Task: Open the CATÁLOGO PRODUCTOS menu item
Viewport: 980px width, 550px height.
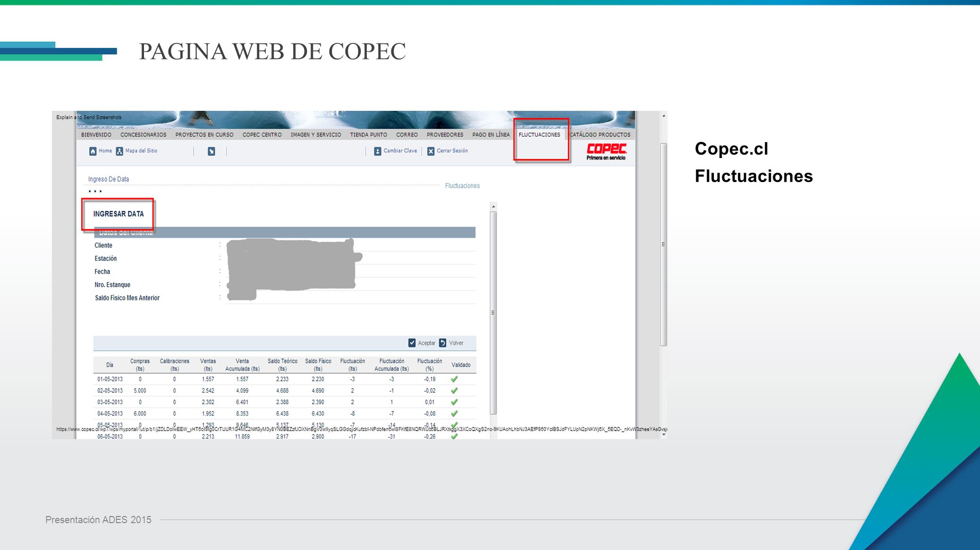Action: point(600,135)
